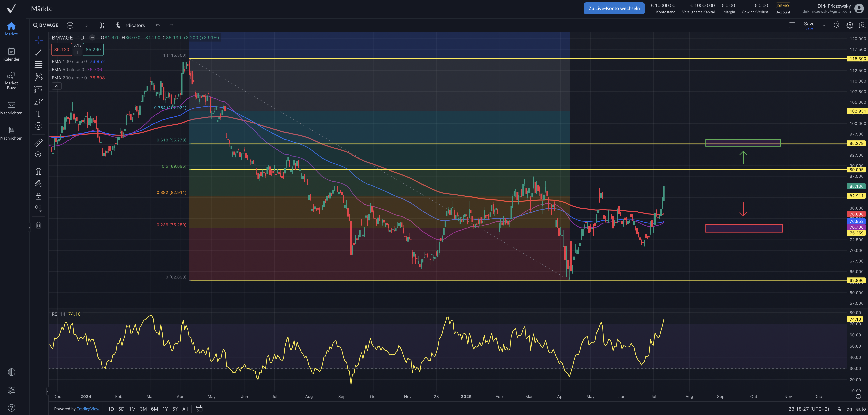Open candlestick chart style selector
This screenshot has height=415, width=868.
(102, 25)
